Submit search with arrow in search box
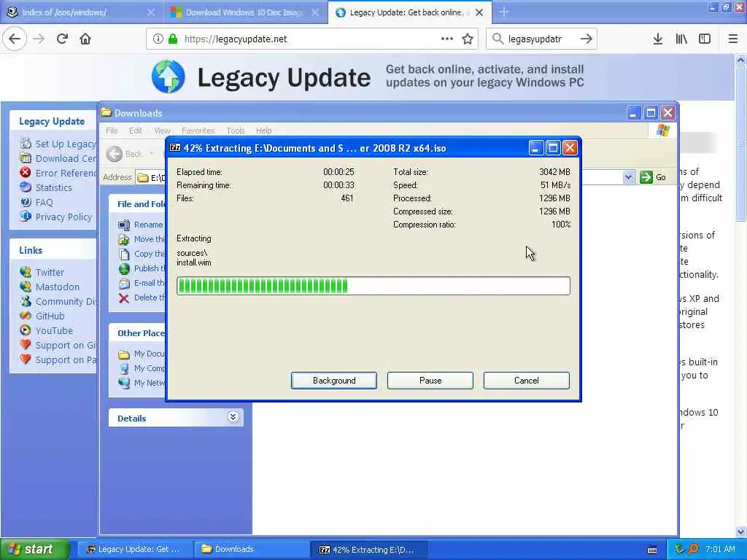 587,39
